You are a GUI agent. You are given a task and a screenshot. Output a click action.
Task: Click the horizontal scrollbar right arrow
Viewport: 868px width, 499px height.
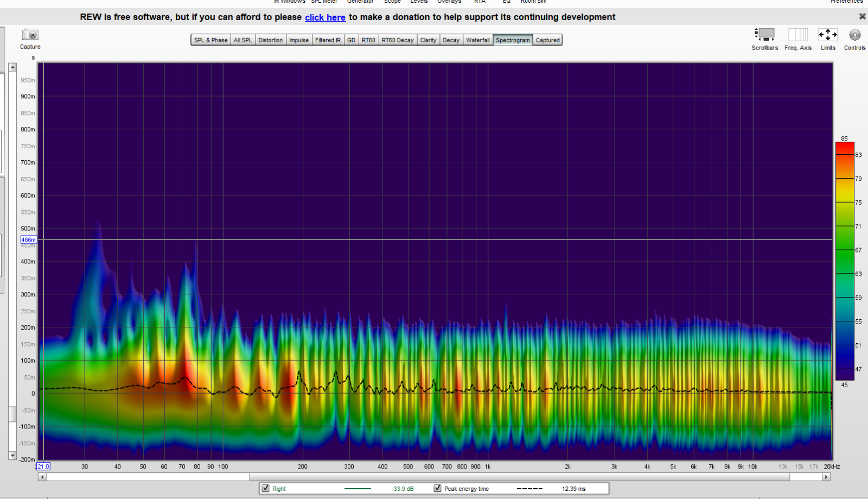pyautogui.click(x=826, y=477)
